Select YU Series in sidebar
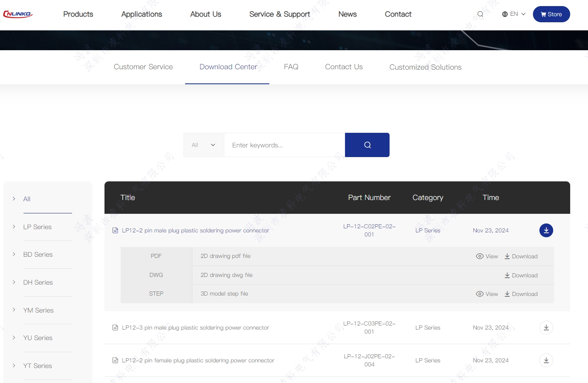Viewport: 588px width, 383px height. 38,338
